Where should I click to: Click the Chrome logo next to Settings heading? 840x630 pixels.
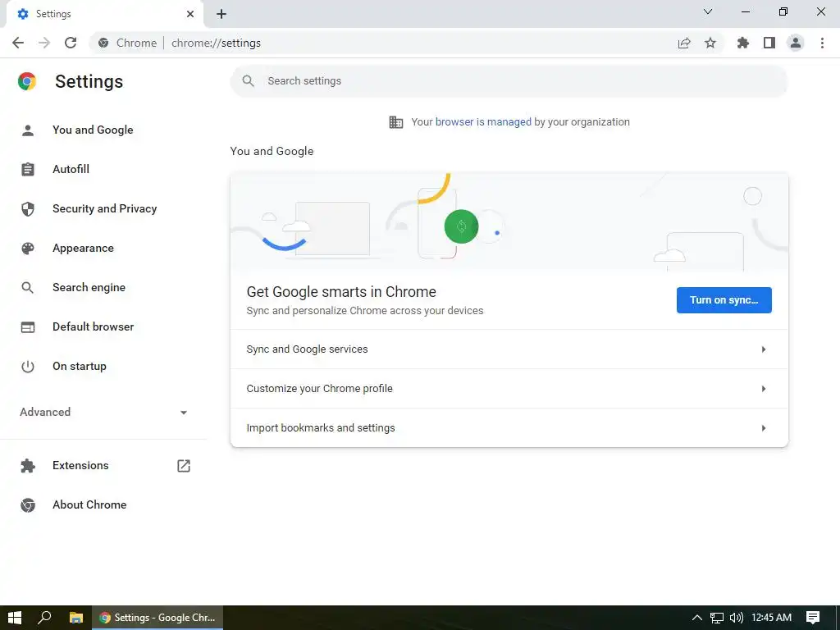click(27, 81)
